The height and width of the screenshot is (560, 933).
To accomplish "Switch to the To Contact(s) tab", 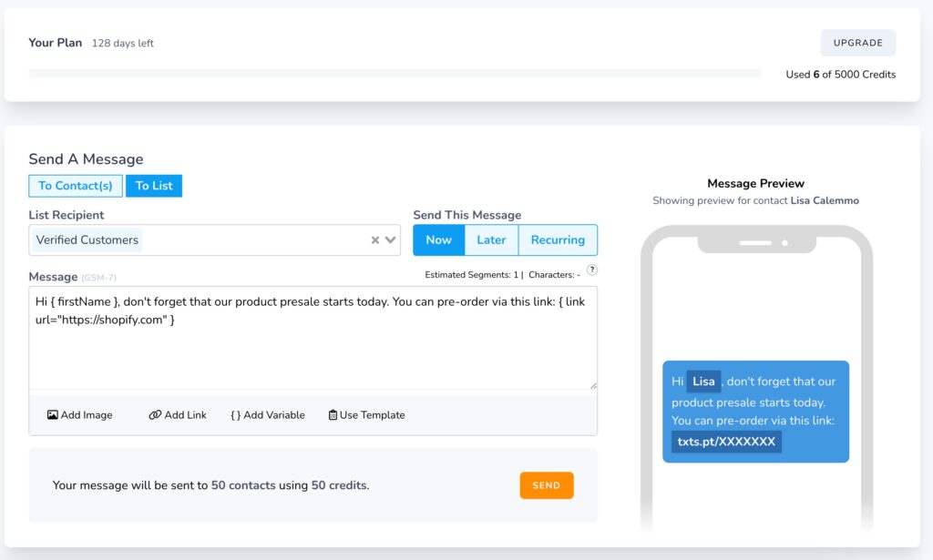I will point(75,185).
